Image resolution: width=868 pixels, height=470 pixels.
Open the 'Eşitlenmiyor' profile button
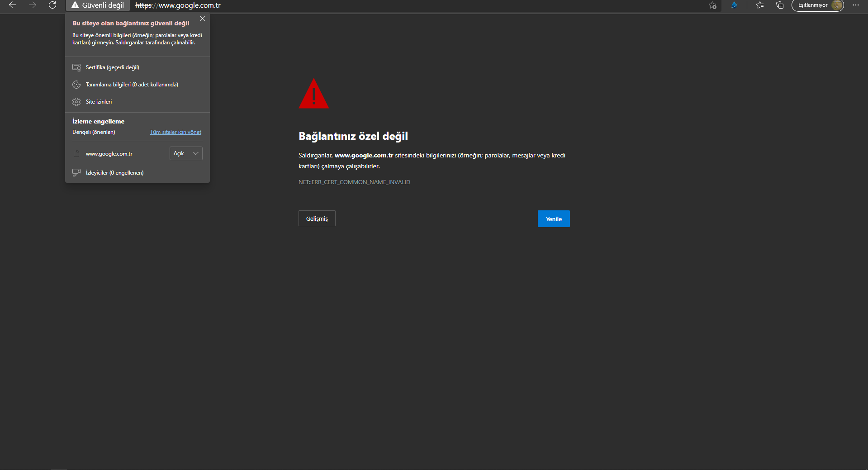(x=817, y=5)
